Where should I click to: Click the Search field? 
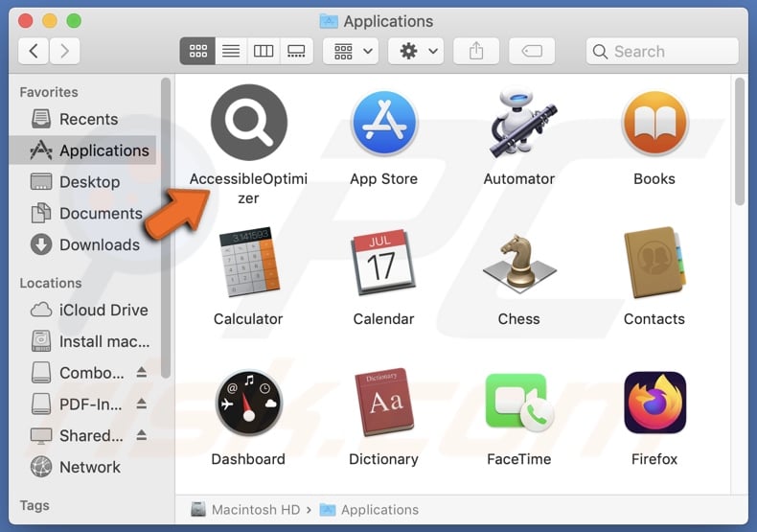click(662, 51)
